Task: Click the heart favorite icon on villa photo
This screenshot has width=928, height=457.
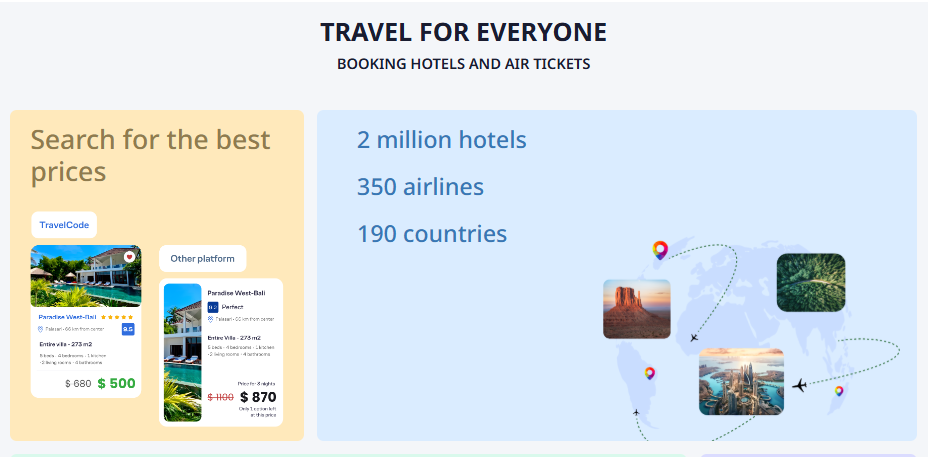Action: [x=129, y=257]
